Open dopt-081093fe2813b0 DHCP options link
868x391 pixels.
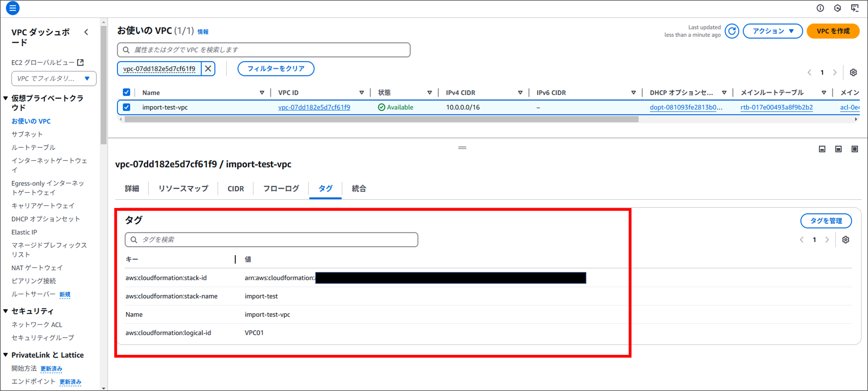(x=686, y=107)
